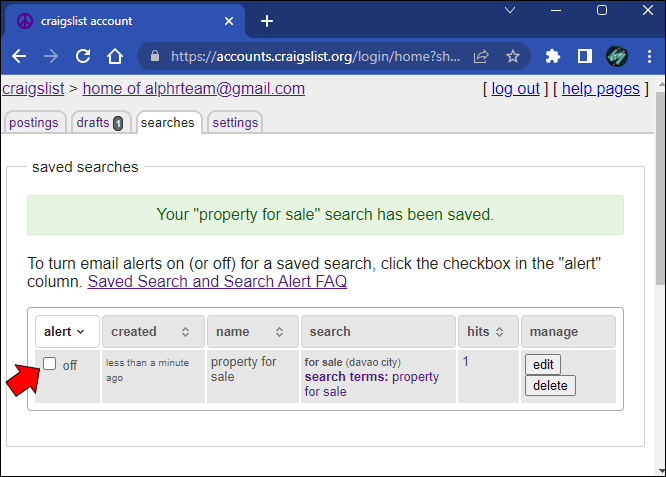
Task: Reload the current page
Action: pyautogui.click(x=83, y=56)
